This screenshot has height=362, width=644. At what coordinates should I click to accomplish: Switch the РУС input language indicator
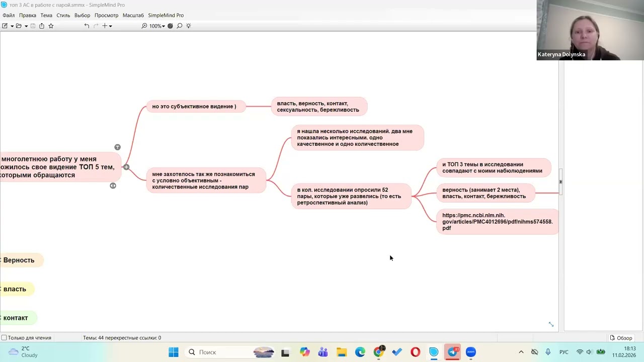(564, 352)
